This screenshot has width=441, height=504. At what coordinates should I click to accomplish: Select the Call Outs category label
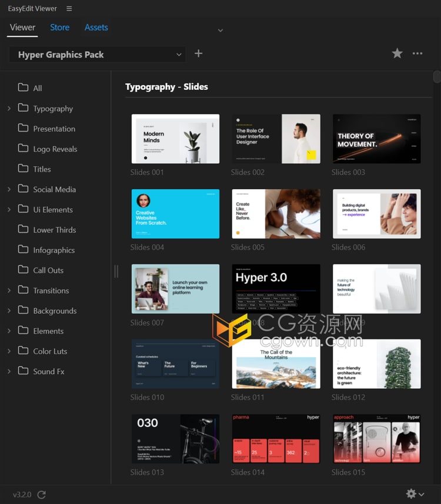click(x=48, y=271)
